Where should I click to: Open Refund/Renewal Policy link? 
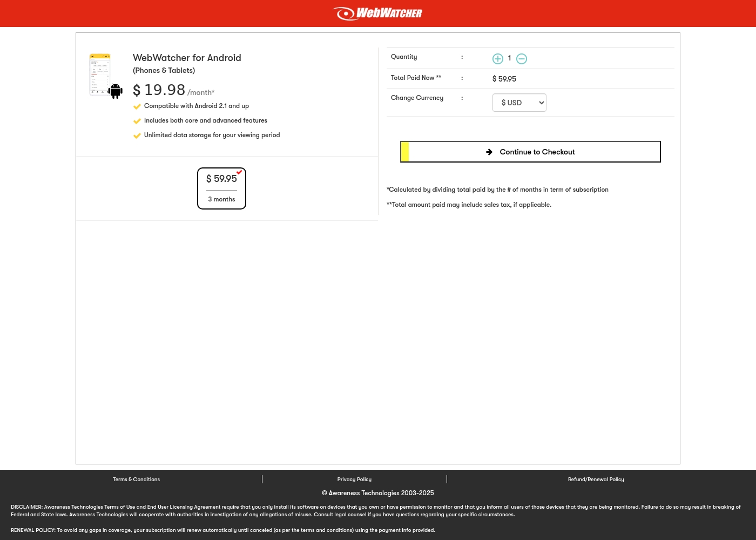click(x=596, y=480)
